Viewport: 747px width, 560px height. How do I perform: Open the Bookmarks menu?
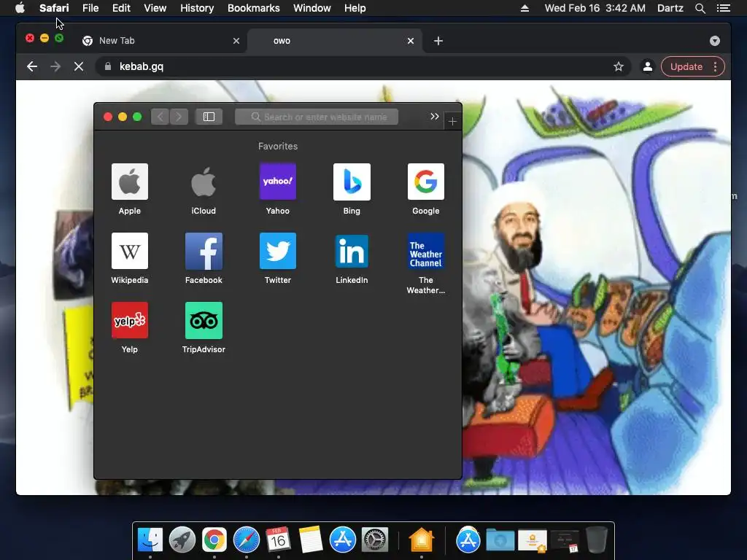pyautogui.click(x=253, y=8)
